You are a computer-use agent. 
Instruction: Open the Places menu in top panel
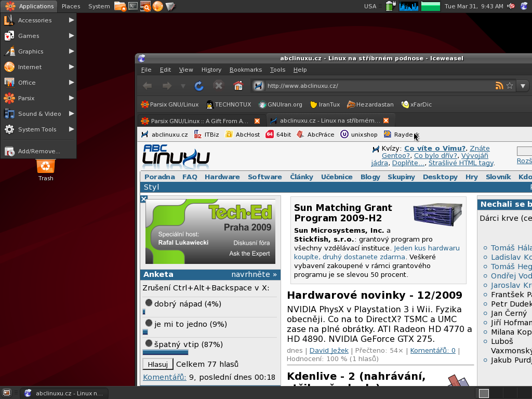click(71, 6)
